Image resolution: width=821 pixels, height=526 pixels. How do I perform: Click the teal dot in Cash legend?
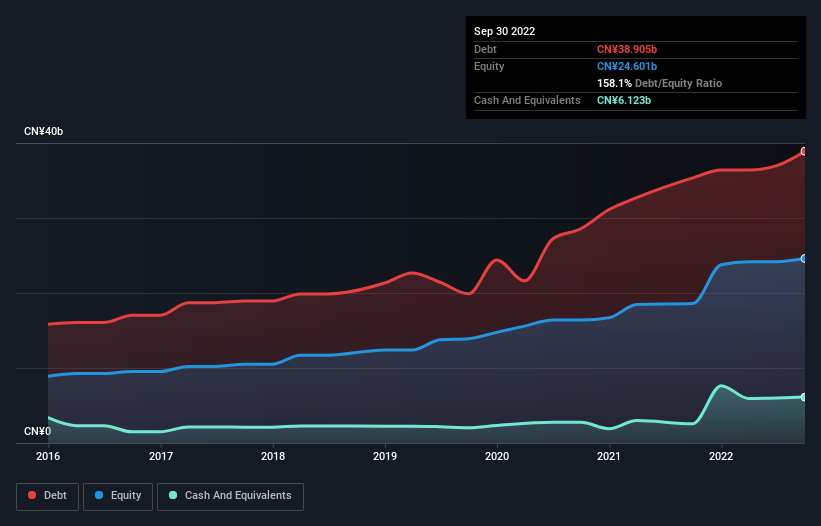173,495
